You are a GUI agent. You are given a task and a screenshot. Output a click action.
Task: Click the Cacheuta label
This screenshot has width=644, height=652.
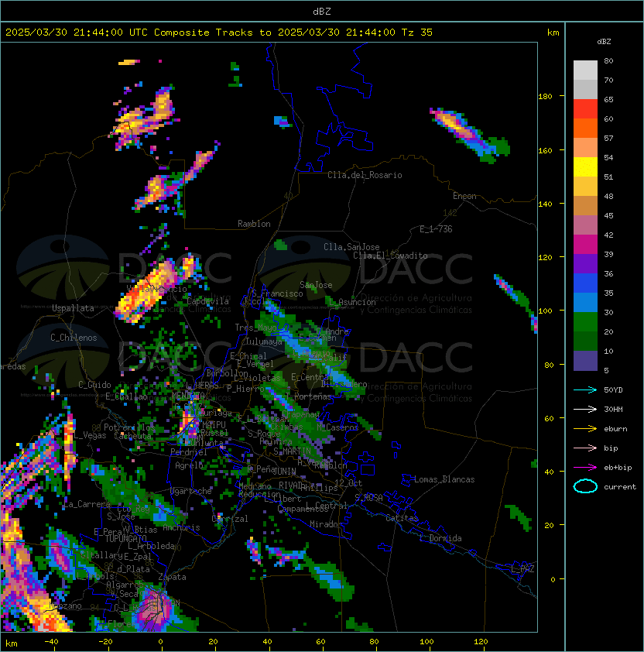coord(132,436)
